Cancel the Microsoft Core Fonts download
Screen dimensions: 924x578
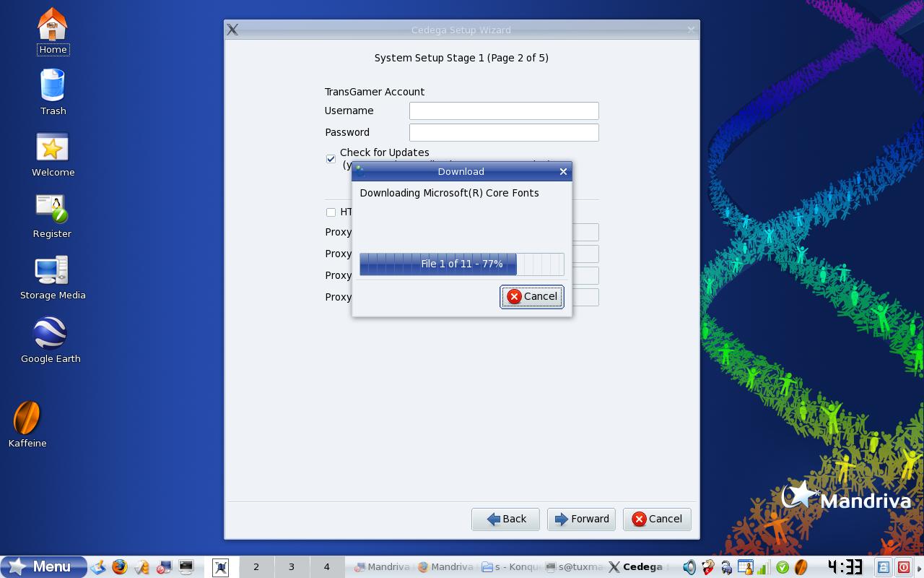point(532,296)
